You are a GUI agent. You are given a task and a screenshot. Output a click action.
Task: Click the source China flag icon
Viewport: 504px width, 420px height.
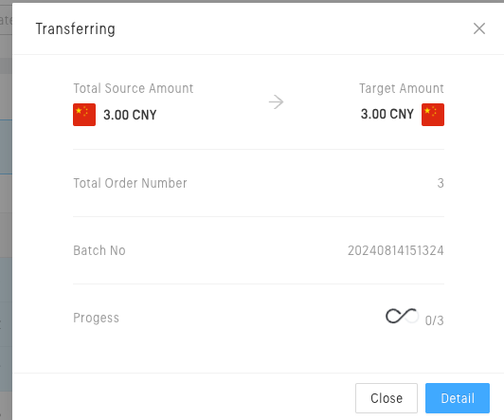pos(84,115)
